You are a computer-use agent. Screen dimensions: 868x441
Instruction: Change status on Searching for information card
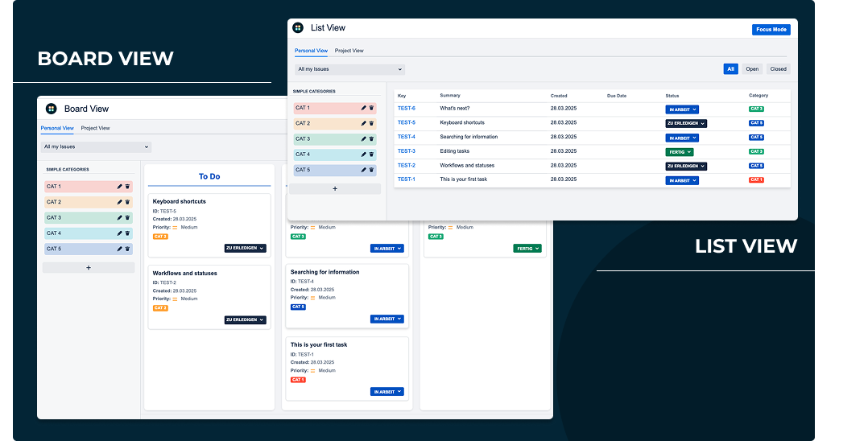pyautogui.click(x=387, y=319)
